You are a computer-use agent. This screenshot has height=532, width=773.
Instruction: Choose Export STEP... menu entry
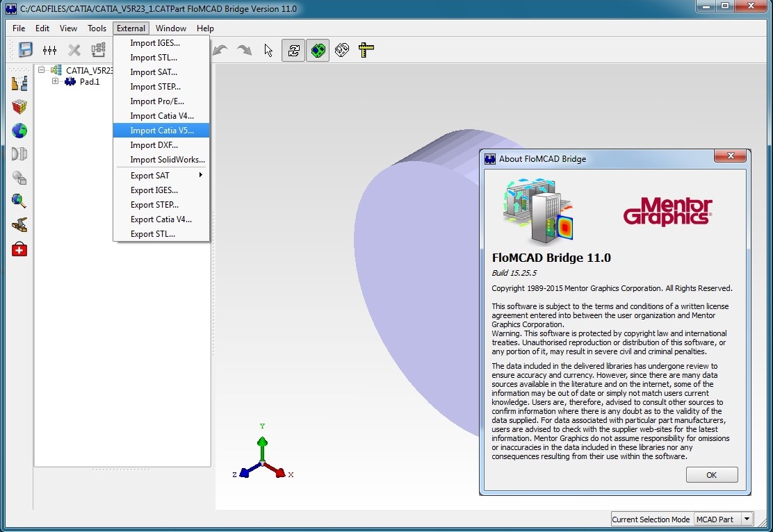[x=161, y=204]
